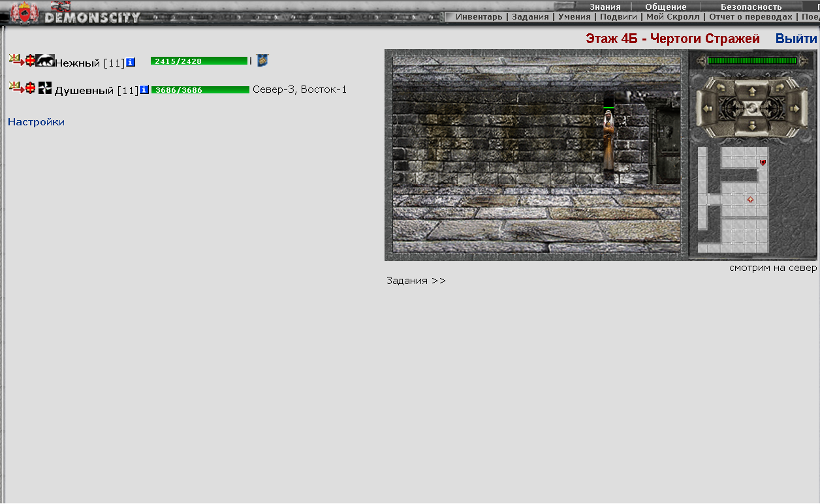The image size is (820, 504).
Task: Click player name Душевный
Action: pos(84,90)
